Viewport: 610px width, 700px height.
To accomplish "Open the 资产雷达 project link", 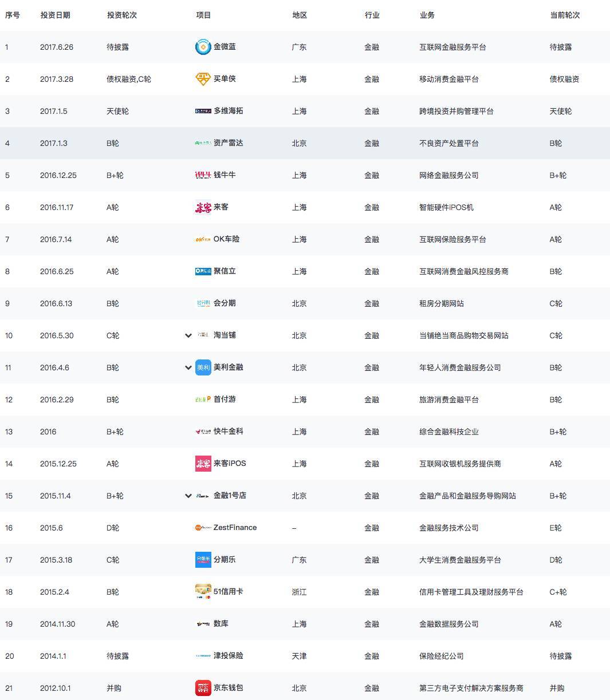I will click(x=229, y=143).
